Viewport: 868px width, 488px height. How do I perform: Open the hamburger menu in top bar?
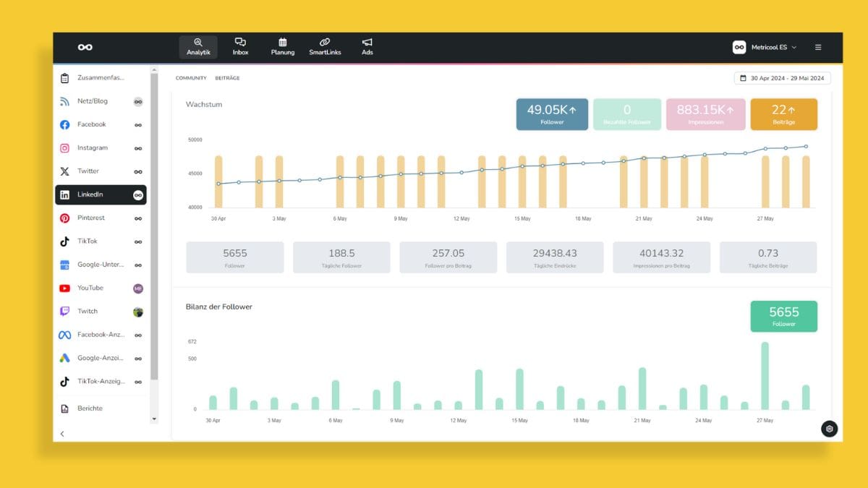[818, 47]
